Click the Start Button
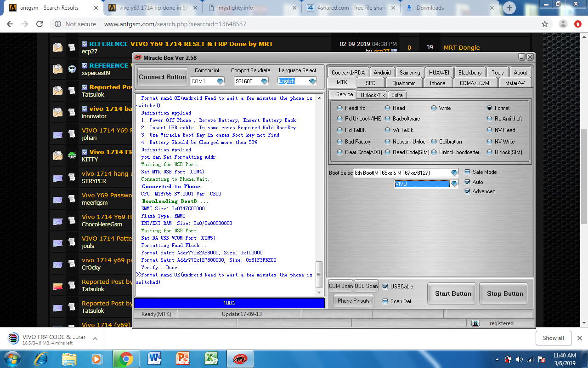 [453, 293]
